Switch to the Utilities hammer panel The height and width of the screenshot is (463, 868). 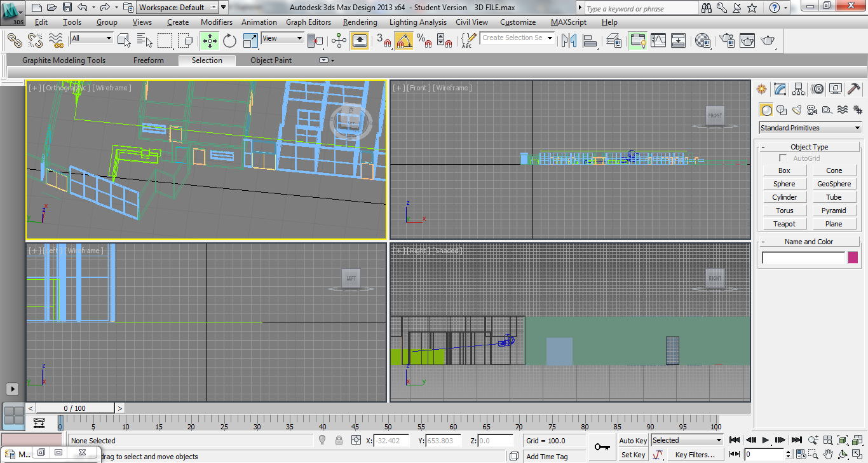click(855, 89)
